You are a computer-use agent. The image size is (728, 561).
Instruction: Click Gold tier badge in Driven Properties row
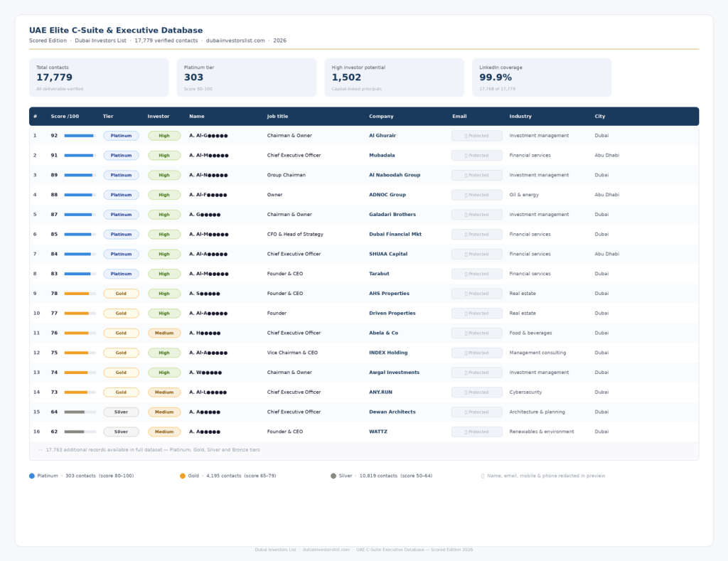pyautogui.click(x=121, y=314)
